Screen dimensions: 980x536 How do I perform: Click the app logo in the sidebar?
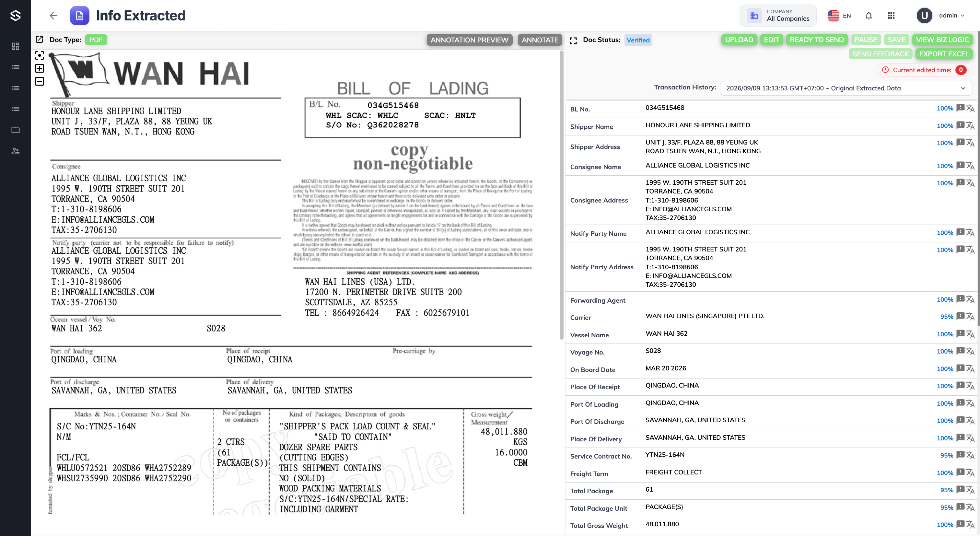tap(15, 15)
